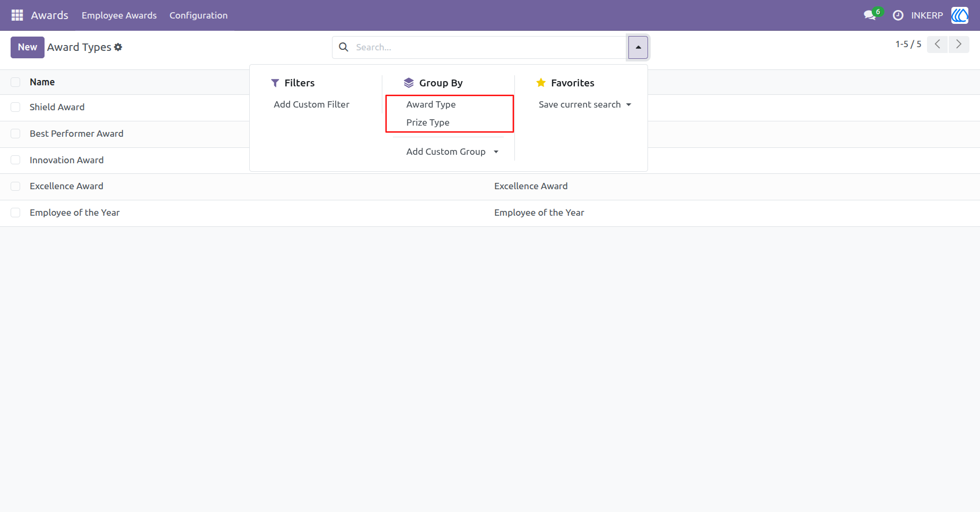Go to previous page of records

(x=937, y=45)
